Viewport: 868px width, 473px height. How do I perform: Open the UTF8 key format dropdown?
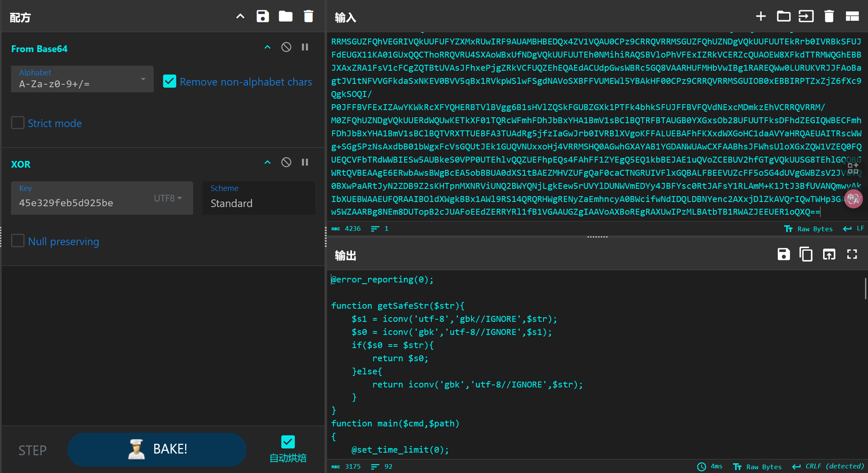pos(168,198)
